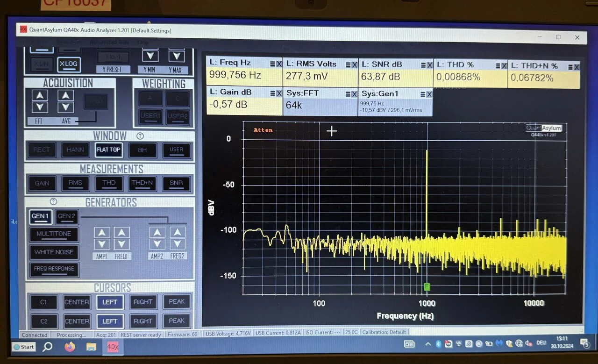598x364 pixels.
Task: Open the L: SNR dB tile menu icon
Action: tap(423, 65)
